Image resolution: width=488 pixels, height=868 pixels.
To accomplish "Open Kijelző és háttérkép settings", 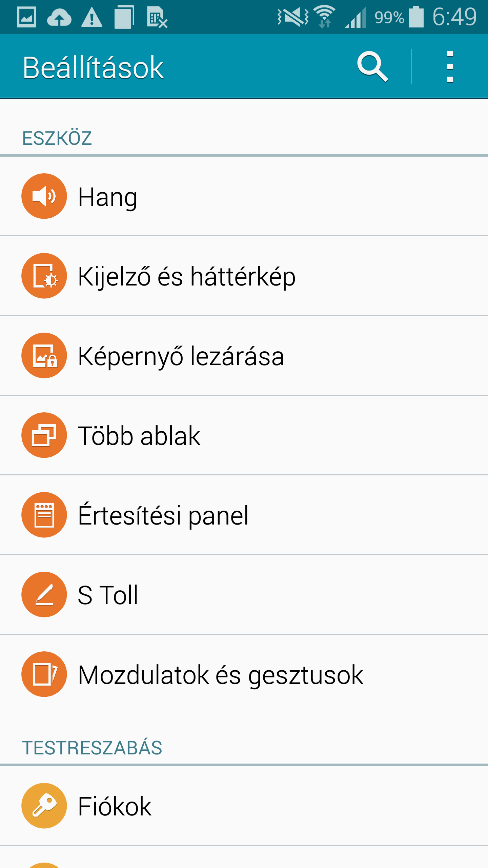I will pos(186,276).
